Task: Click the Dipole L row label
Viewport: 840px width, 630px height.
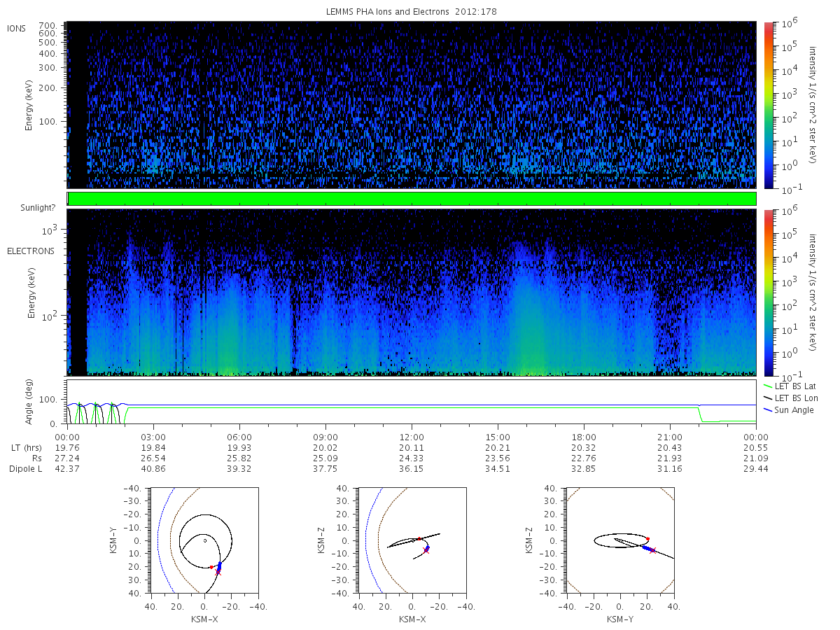Action: tap(24, 468)
